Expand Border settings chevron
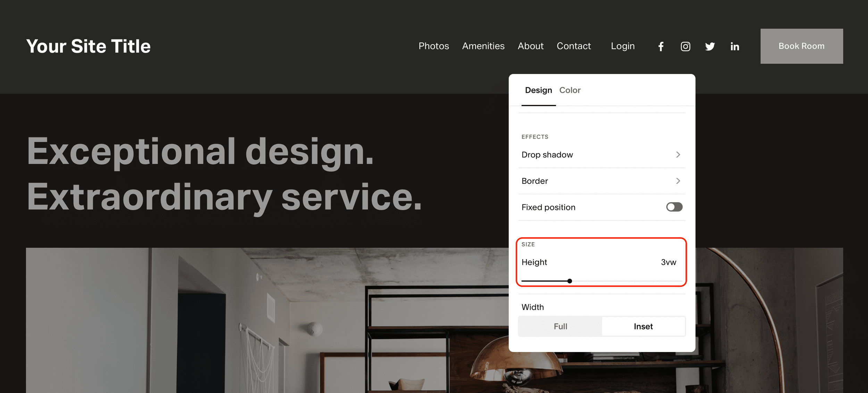868x393 pixels. pyautogui.click(x=678, y=181)
